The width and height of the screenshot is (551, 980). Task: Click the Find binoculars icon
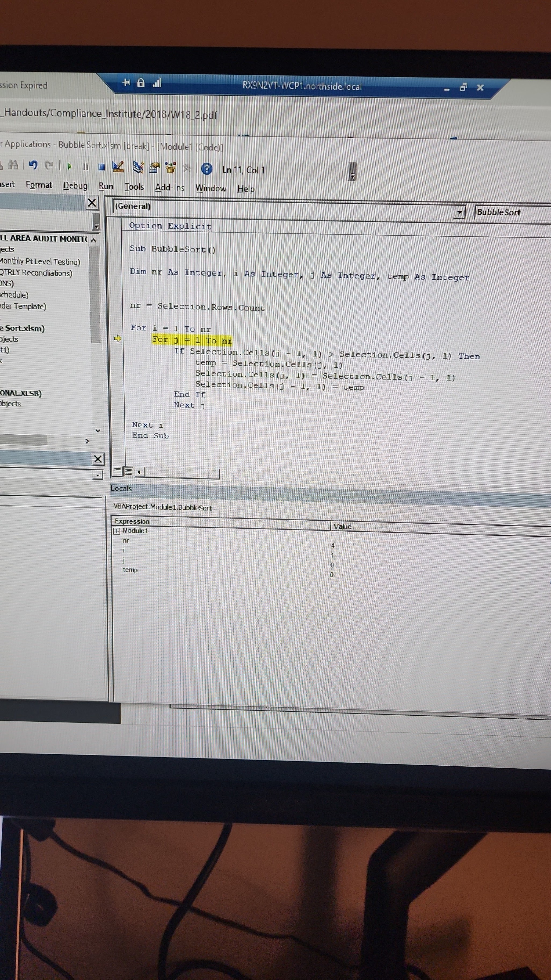13,165
